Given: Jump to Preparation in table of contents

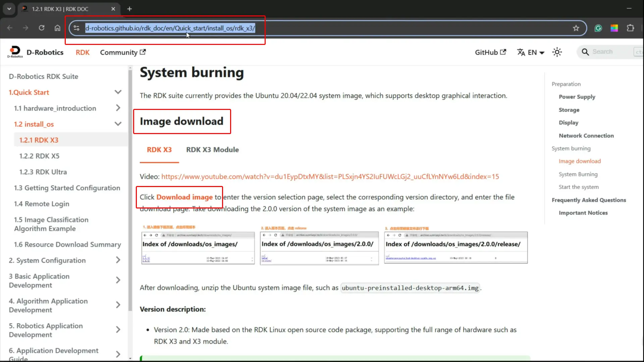Looking at the screenshot, I should [566, 84].
